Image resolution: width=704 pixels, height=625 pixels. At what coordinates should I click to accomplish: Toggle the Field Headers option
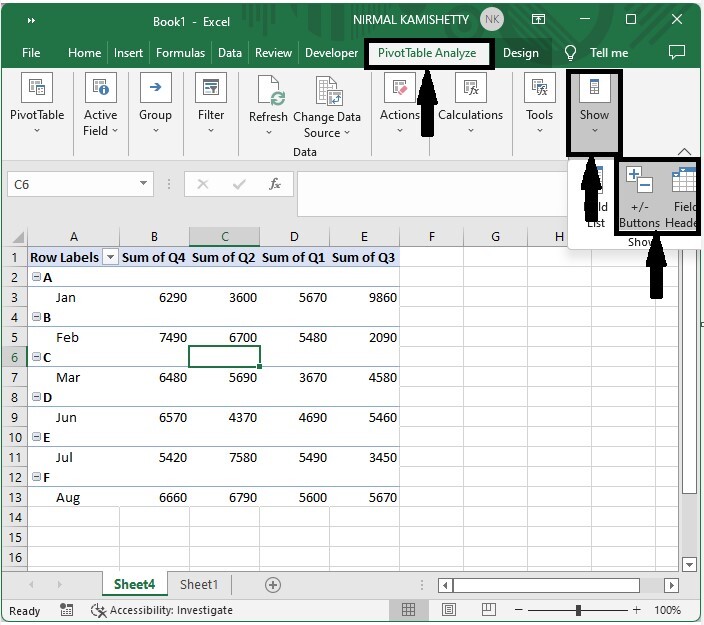tap(683, 197)
